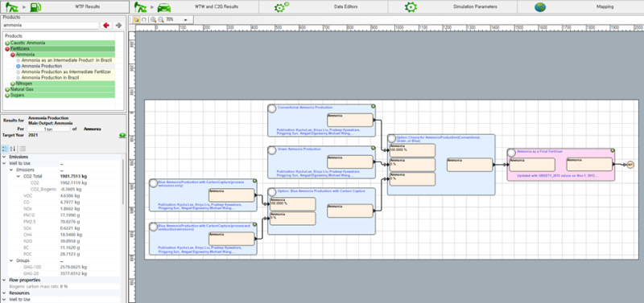
Task: Click the ammonia product search field
Action: [x=50, y=26]
